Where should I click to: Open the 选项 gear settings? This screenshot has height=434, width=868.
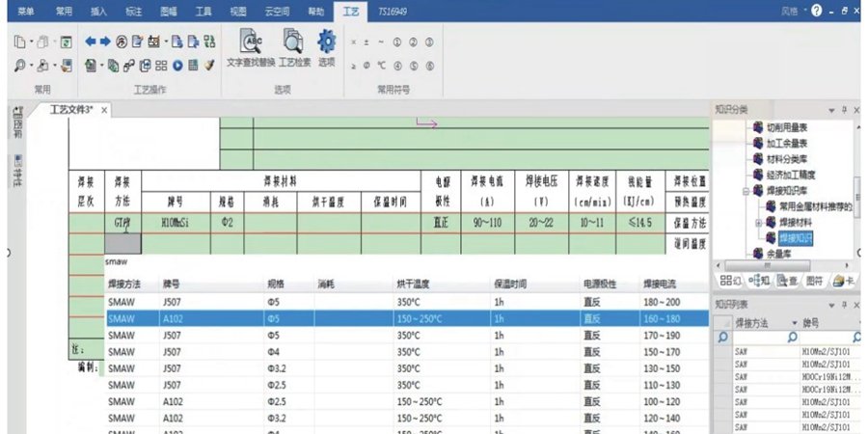(327, 49)
